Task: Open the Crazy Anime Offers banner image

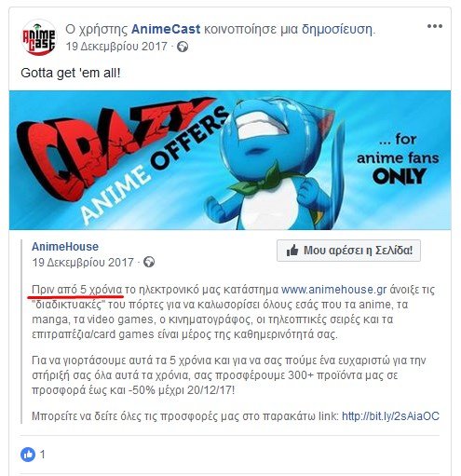Action: (230, 160)
